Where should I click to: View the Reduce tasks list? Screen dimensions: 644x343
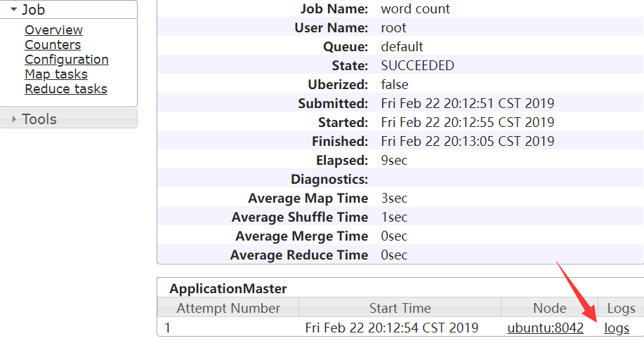pyautogui.click(x=66, y=89)
